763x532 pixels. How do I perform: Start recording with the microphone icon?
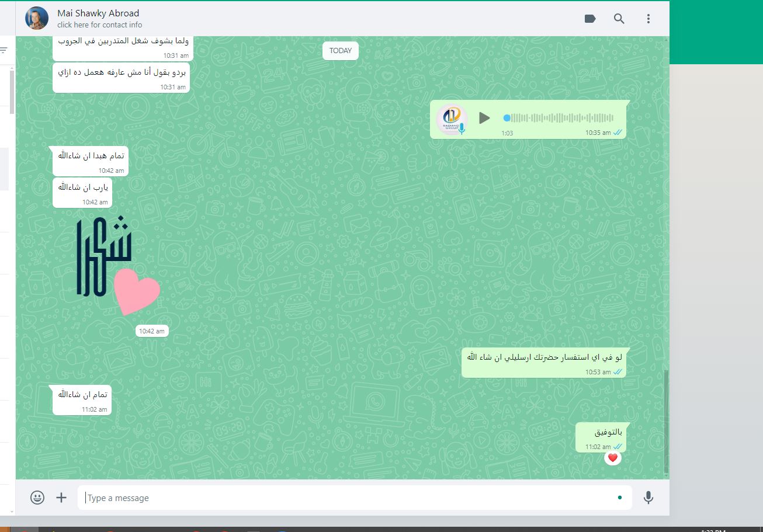648,498
